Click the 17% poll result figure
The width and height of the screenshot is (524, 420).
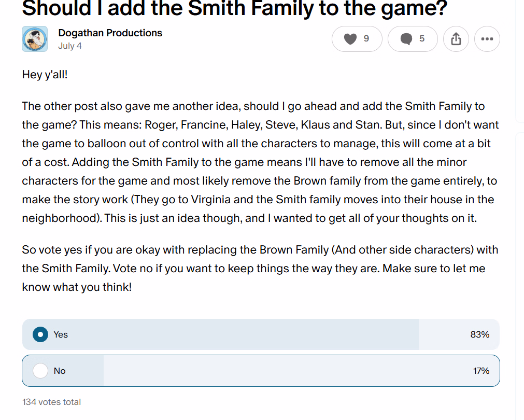[481, 371]
